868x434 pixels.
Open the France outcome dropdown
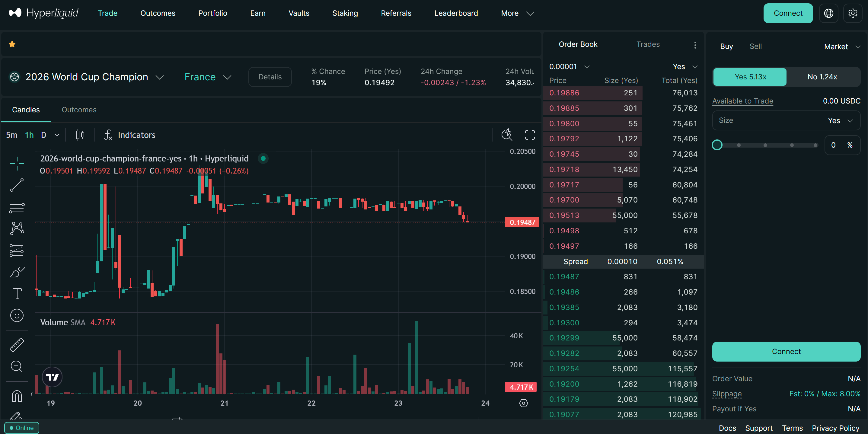click(x=208, y=77)
